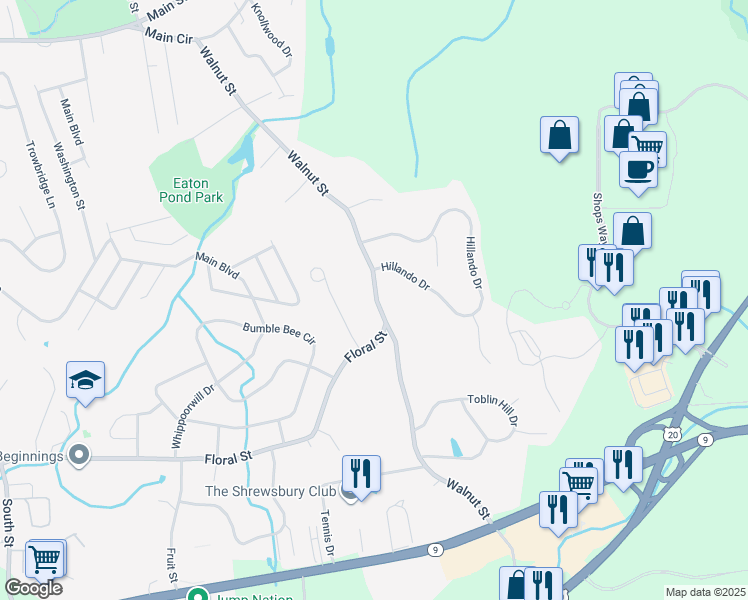Select the Toblin Hill Dr street label
748x600 pixels.
493,410
